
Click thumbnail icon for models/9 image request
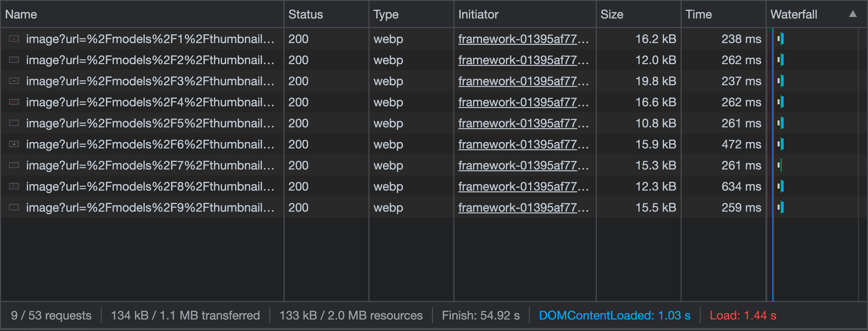point(14,208)
